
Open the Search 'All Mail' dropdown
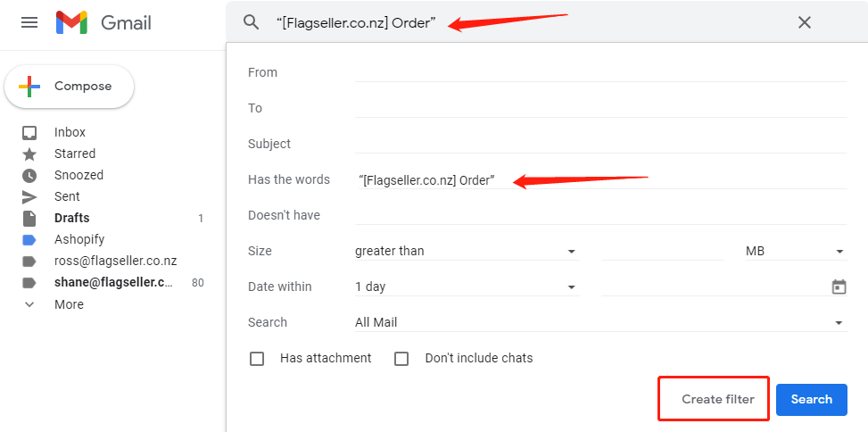click(x=599, y=322)
